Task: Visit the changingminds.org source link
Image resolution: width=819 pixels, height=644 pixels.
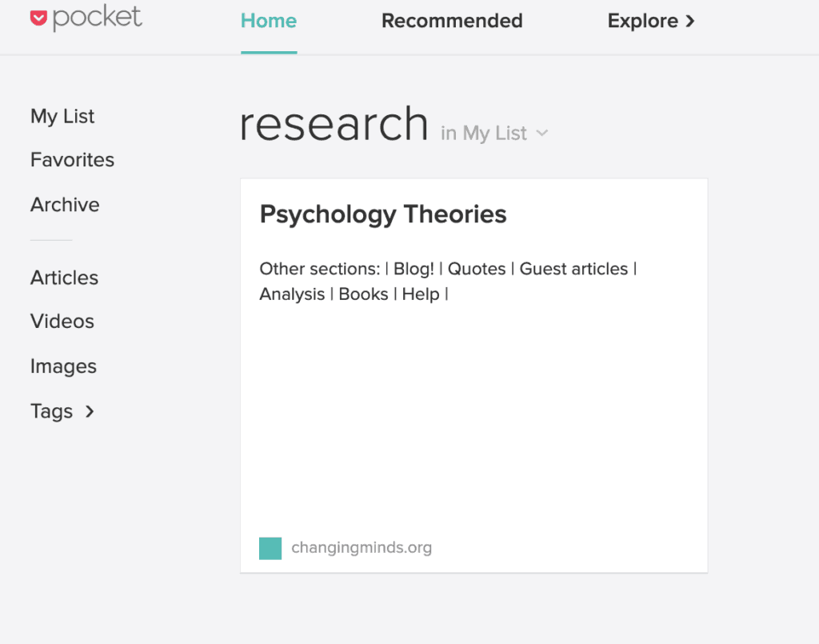Action: [x=362, y=548]
